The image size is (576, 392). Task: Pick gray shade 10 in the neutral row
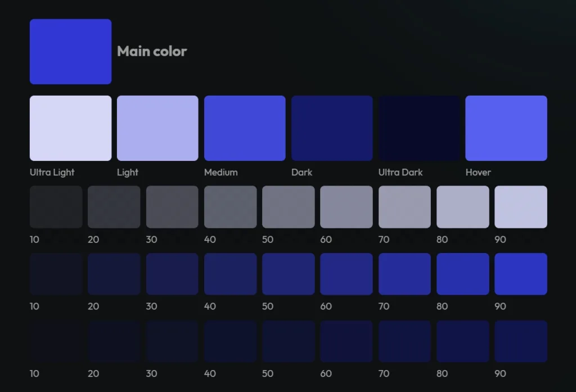point(56,207)
